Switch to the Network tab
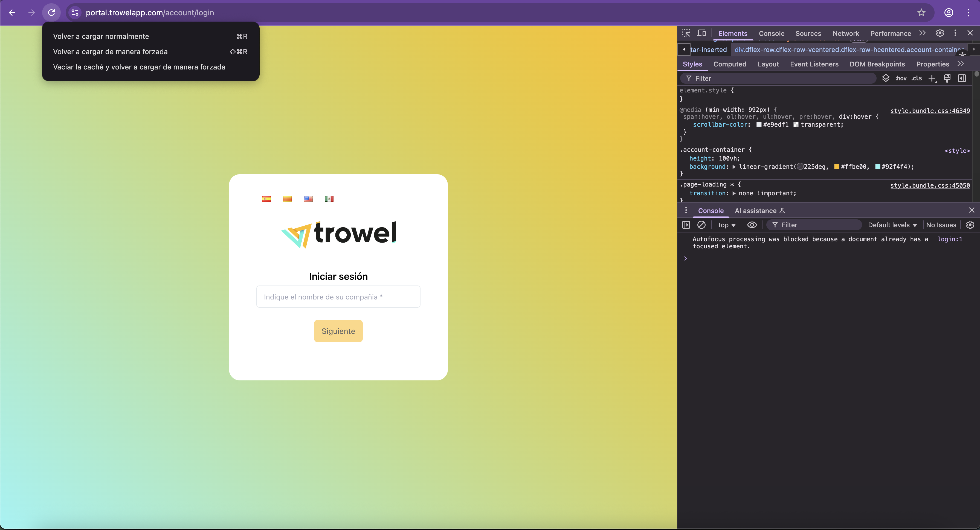This screenshot has width=980, height=530. click(846, 33)
